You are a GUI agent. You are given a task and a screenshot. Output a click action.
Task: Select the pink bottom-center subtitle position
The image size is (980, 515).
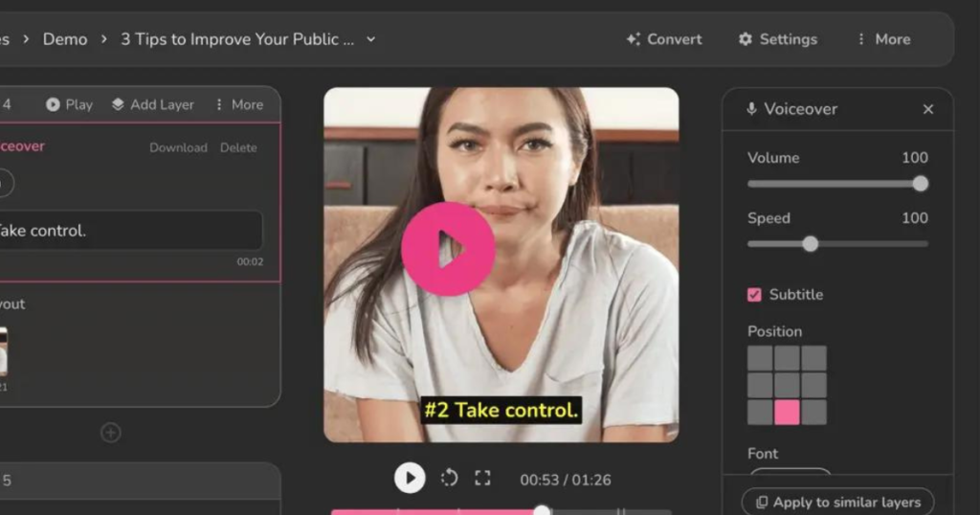coord(787,413)
